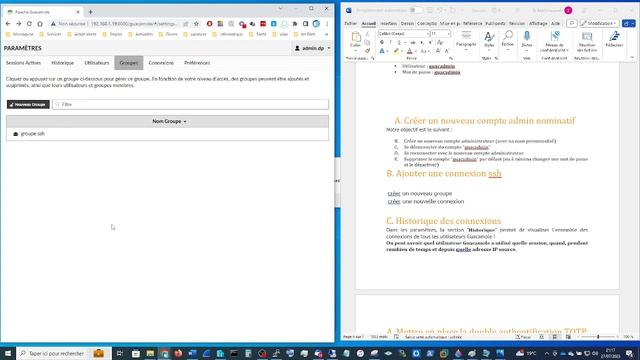Open the Fichier menu in Word
The height and width of the screenshot is (360, 640).
351,24
